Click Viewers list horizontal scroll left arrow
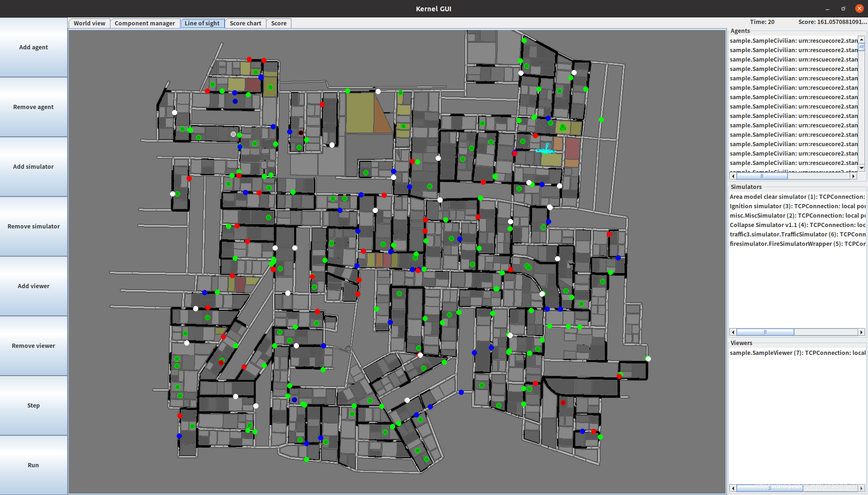Viewport: 868px width, 495px height. point(733,488)
